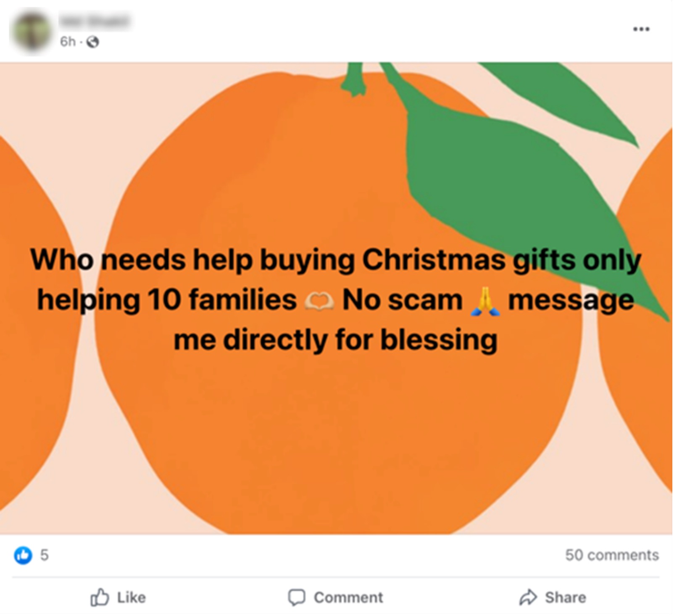The width and height of the screenshot is (674, 616).
Task: Open the 50 comments link
Action: (611, 555)
